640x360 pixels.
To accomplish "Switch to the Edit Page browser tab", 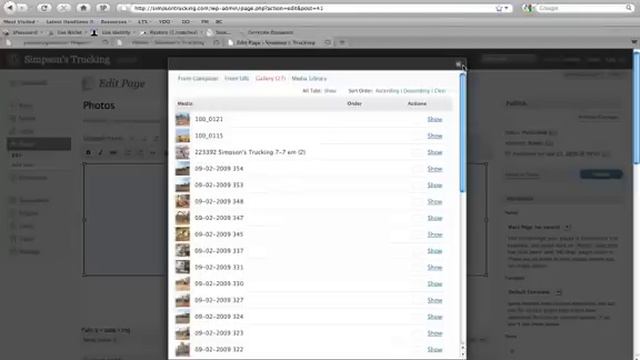I will [x=276, y=42].
